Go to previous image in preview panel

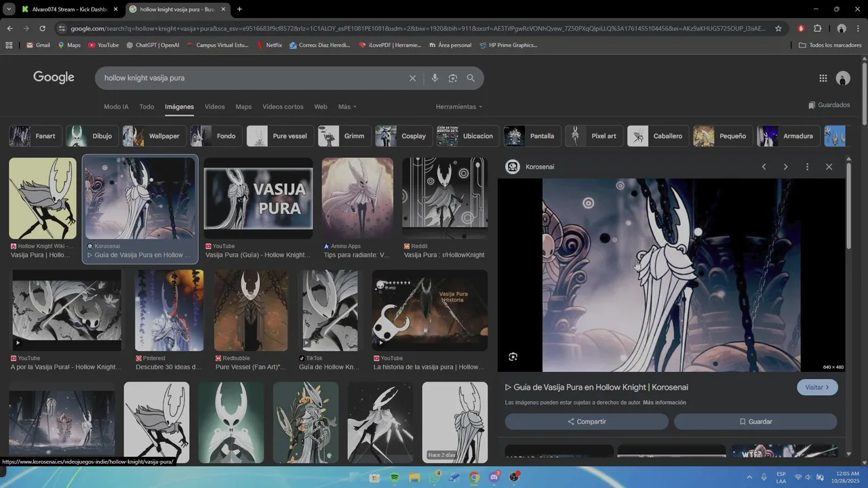[764, 167]
